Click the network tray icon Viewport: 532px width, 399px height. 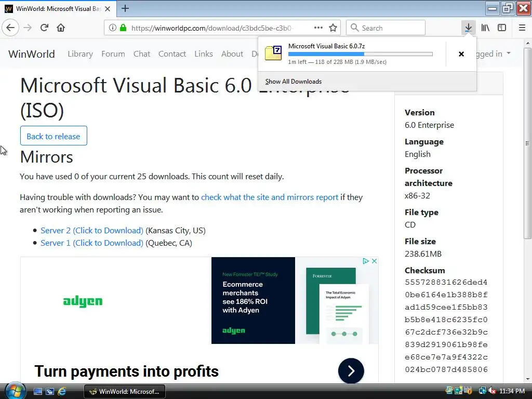pyautogui.click(x=482, y=391)
